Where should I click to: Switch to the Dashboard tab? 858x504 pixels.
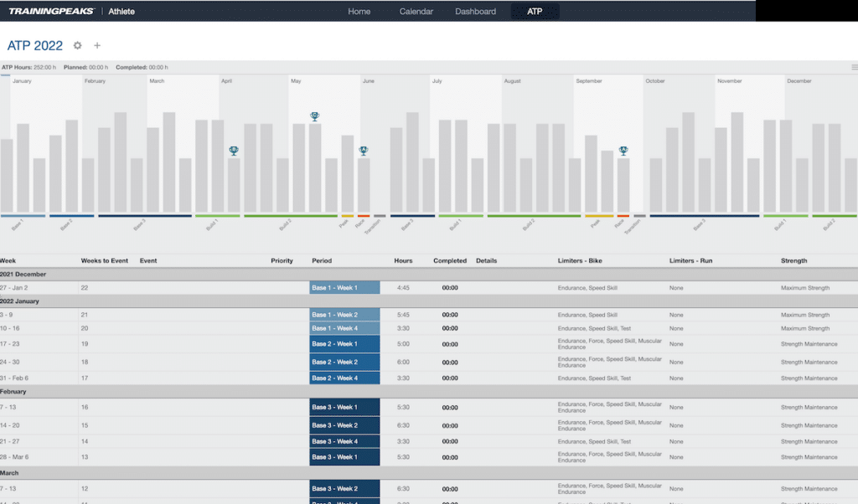click(475, 12)
